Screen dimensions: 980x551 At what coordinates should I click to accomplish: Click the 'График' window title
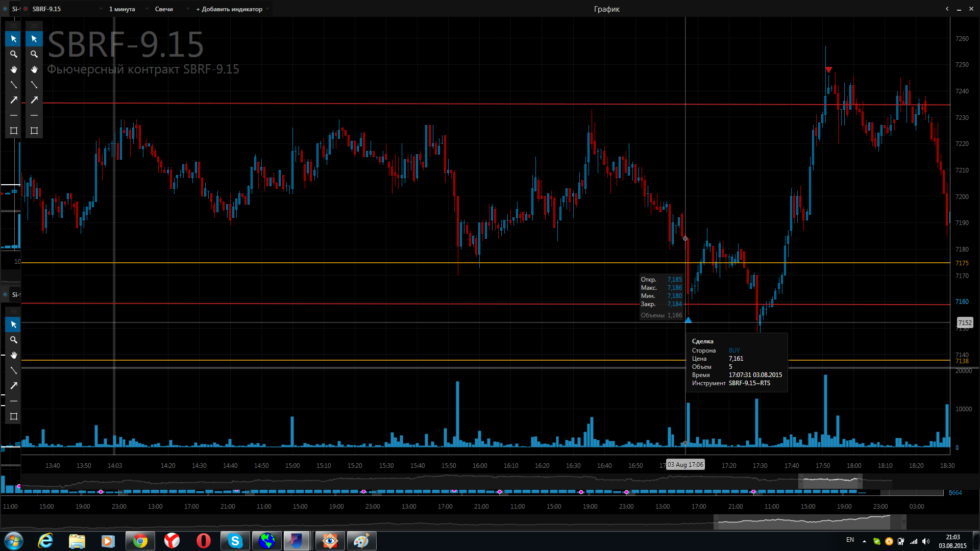click(606, 9)
